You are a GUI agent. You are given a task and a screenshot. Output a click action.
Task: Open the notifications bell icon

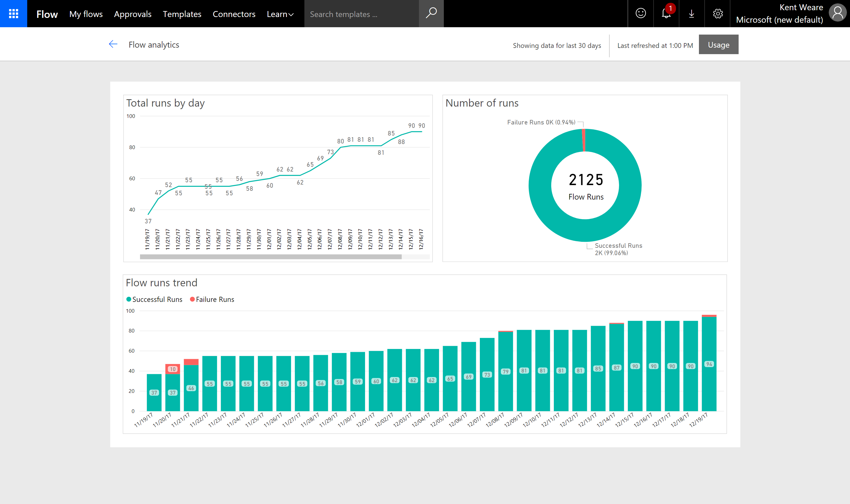click(666, 13)
